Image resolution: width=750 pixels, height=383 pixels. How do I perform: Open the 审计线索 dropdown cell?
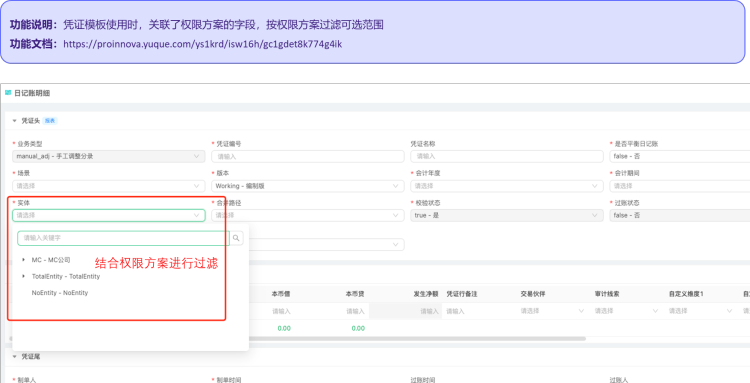[x=627, y=311]
